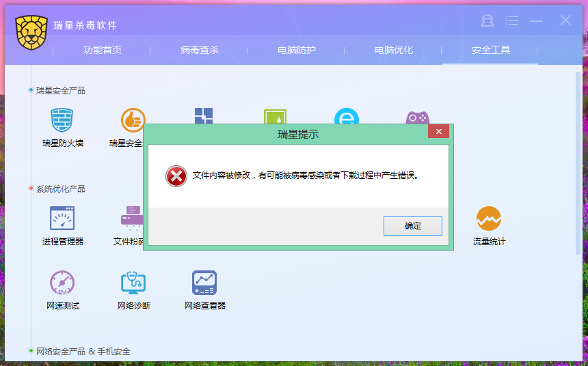Click the green safe box icon
The width and height of the screenshot is (588, 366).
point(275,117)
